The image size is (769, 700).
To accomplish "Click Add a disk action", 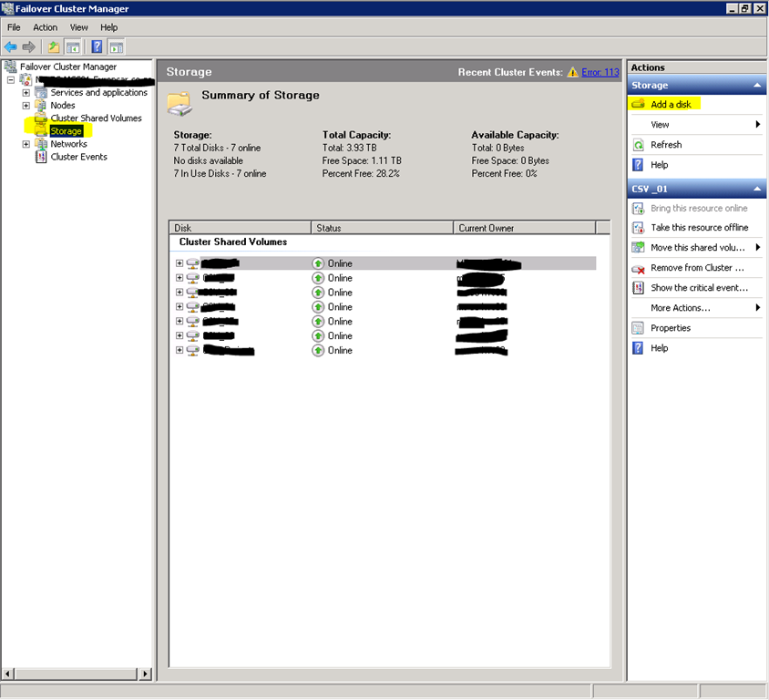I will pyautogui.click(x=671, y=105).
